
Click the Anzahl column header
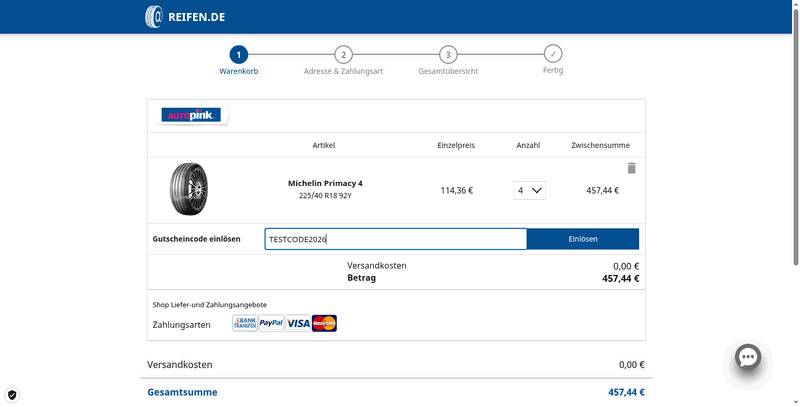528,145
